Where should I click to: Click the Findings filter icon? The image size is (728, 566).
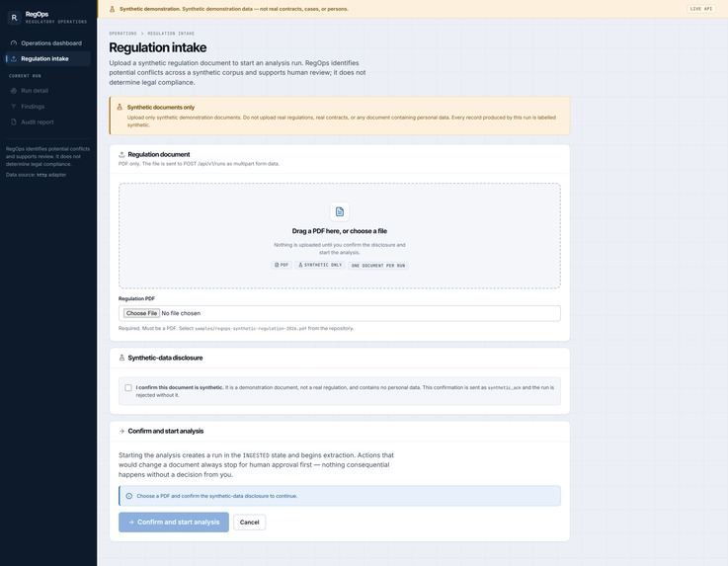click(x=14, y=107)
